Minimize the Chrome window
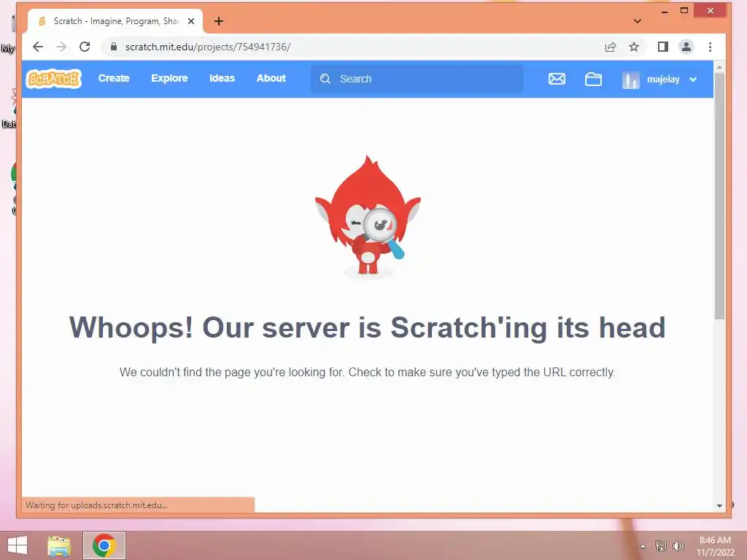747x560 pixels. coord(664,11)
